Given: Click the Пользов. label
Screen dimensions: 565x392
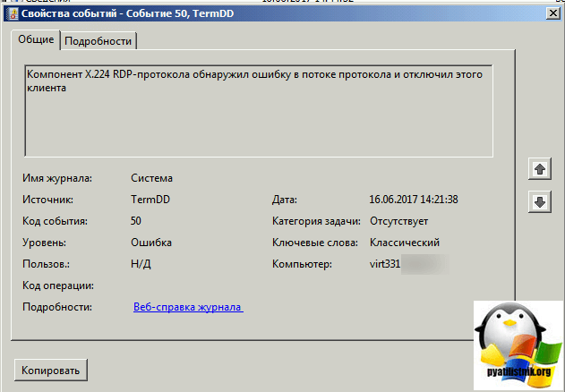Looking at the screenshot, I should click(47, 264).
